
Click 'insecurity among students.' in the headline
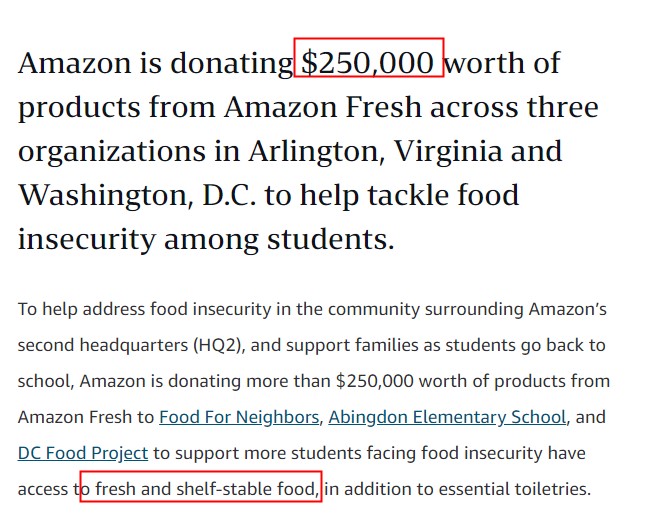pyautogui.click(x=206, y=240)
